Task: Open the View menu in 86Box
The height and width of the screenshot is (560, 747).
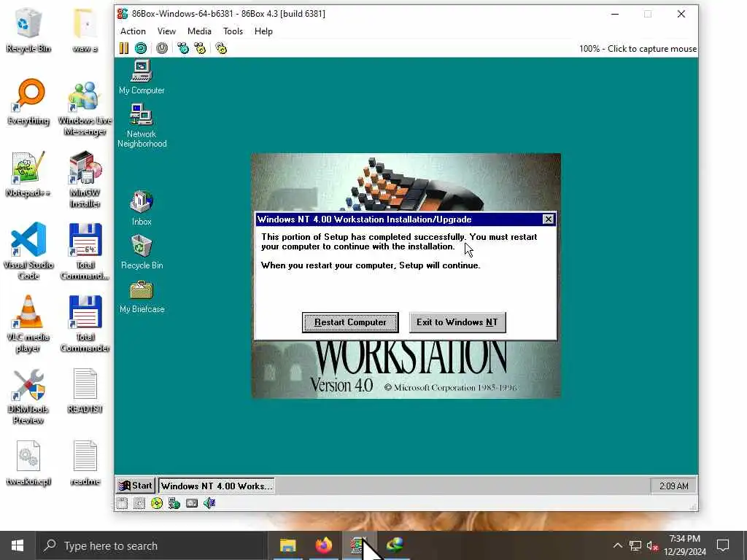Action: [166, 31]
